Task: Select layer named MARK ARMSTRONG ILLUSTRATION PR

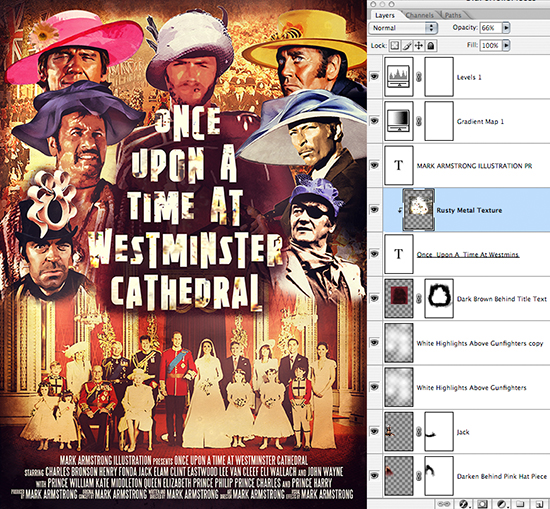Action: click(x=474, y=166)
